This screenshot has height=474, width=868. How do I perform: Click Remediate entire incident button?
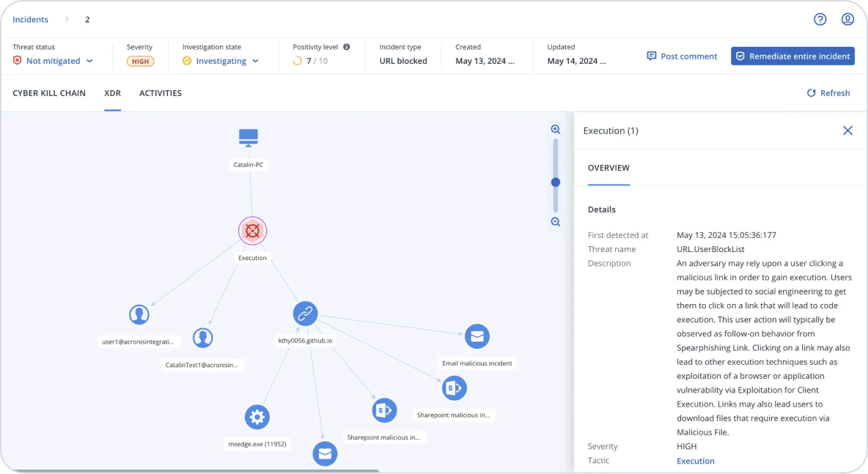pos(792,56)
